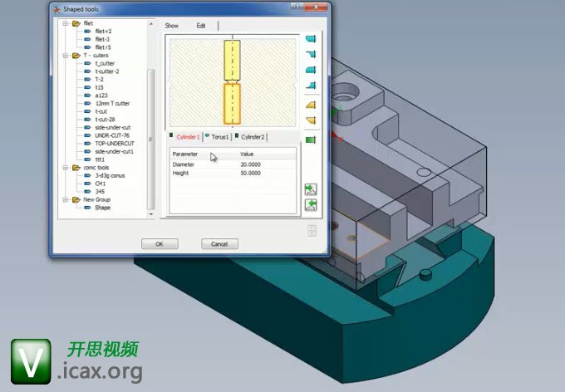The image size is (565, 392).
Task: Click the Value column header
Action: pyautogui.click(x=247, y=154)
